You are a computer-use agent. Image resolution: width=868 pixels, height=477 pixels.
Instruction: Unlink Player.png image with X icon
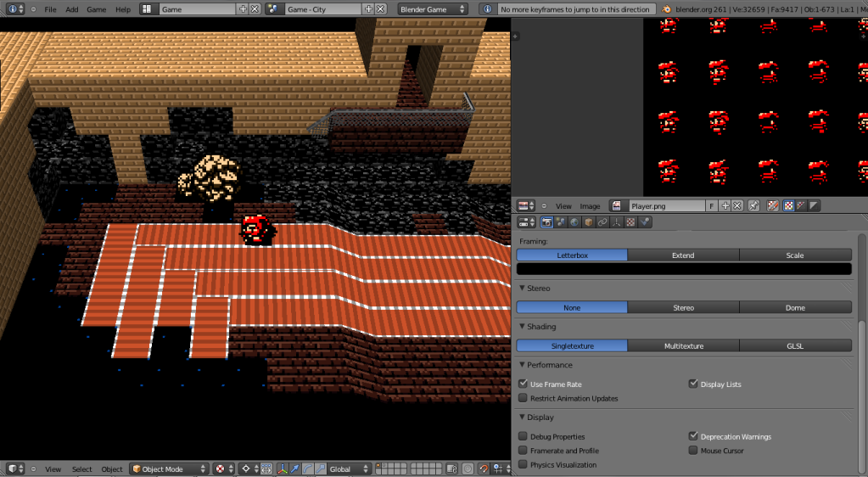(736, 205)
